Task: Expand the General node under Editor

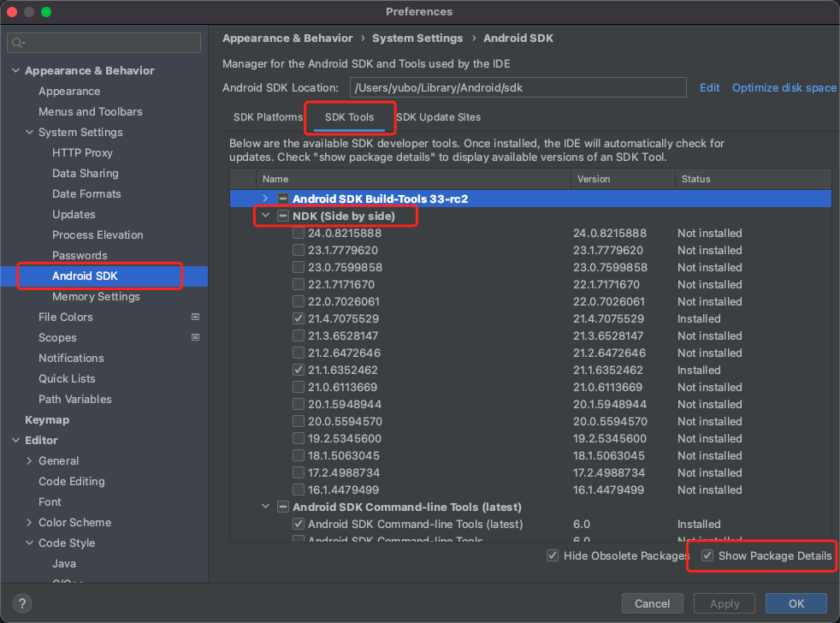Action: [x=29, y=460]
